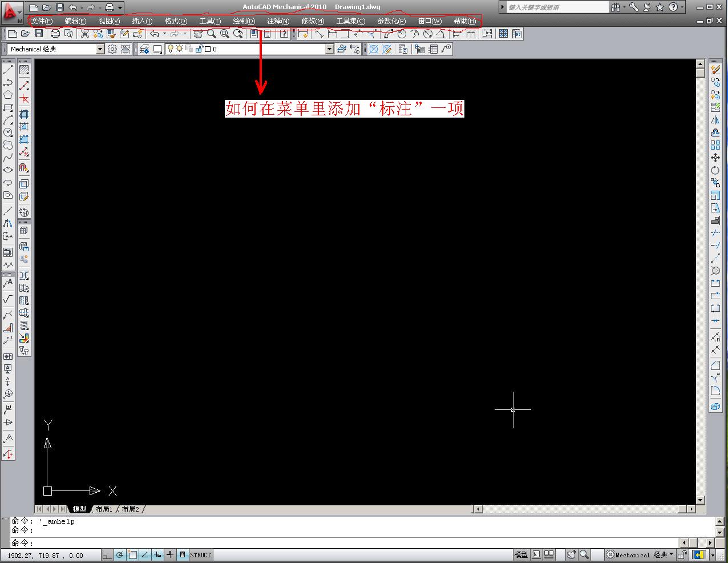Click the Zoom magnifier in status bar
Screen dimensions: 728x563
[584, 554]
